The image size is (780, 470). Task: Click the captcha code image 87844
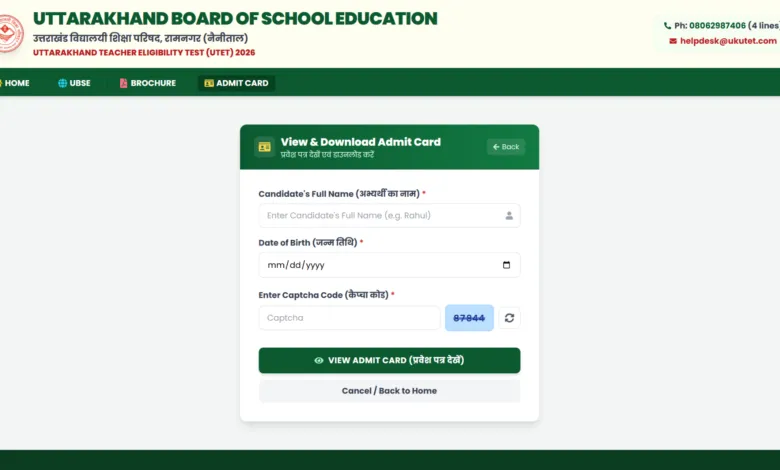pos(469,318)
